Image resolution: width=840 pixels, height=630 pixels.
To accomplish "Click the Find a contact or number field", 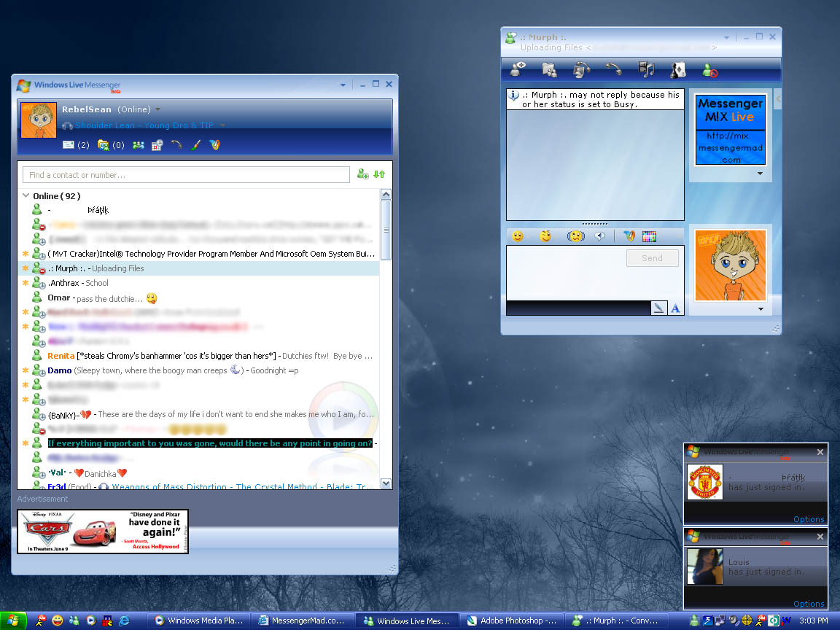I will click(186, 175).
